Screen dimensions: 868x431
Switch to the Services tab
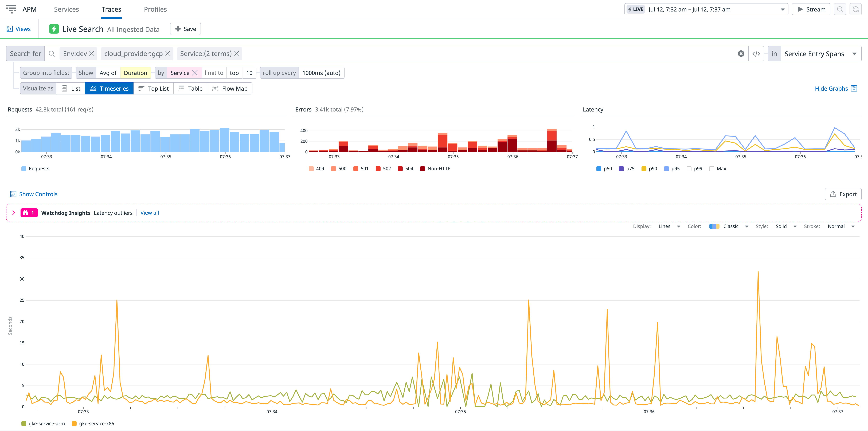pyautogui.click(x=66, y=9)
